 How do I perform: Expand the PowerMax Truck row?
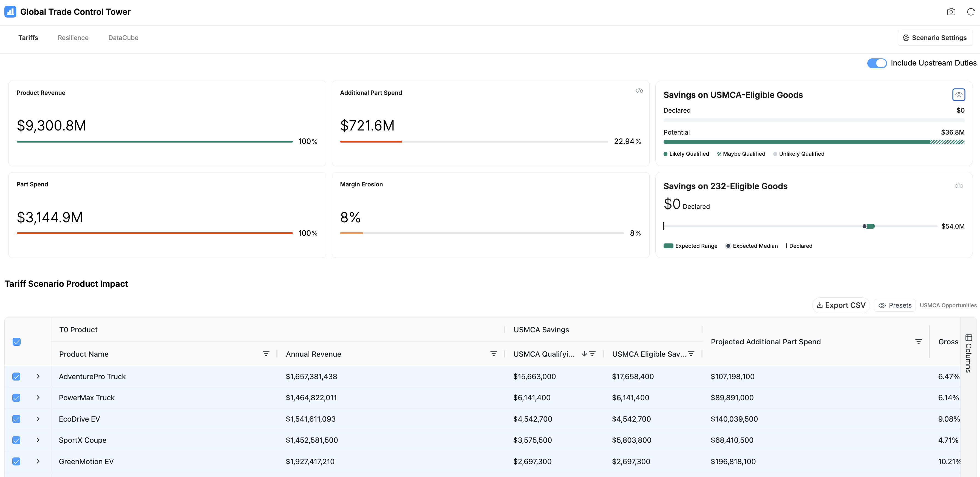pos(38,397)
